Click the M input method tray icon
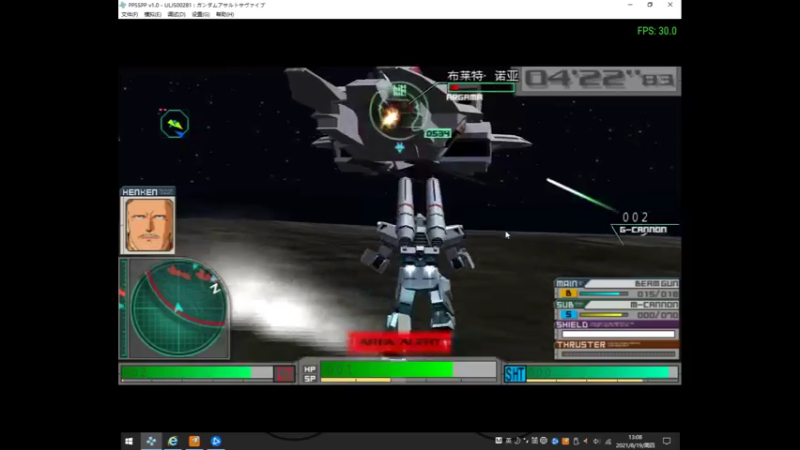The image size is (800, 450). (x=498, y=441)
